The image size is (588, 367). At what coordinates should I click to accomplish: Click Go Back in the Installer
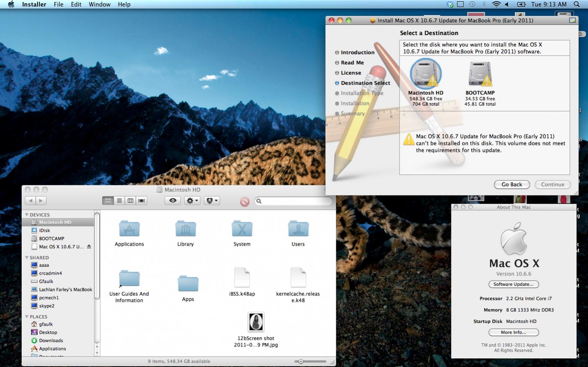(512, 185)
